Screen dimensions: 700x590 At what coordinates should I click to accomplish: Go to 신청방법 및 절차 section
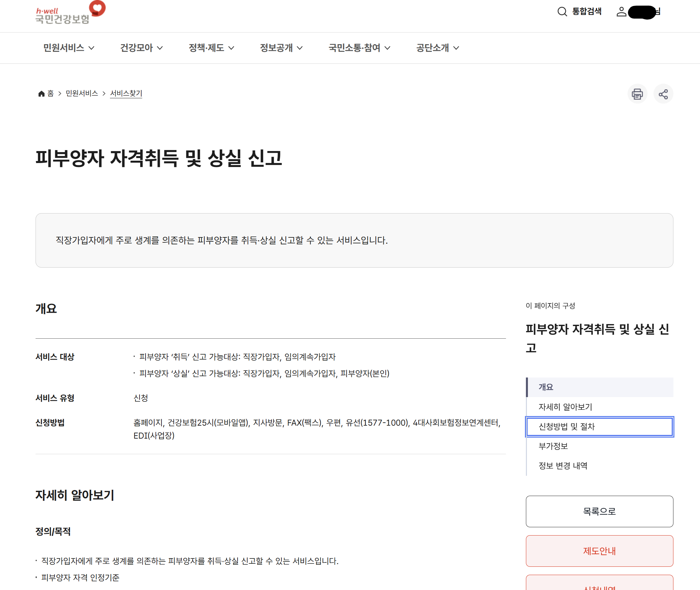(x=566, y=426)
